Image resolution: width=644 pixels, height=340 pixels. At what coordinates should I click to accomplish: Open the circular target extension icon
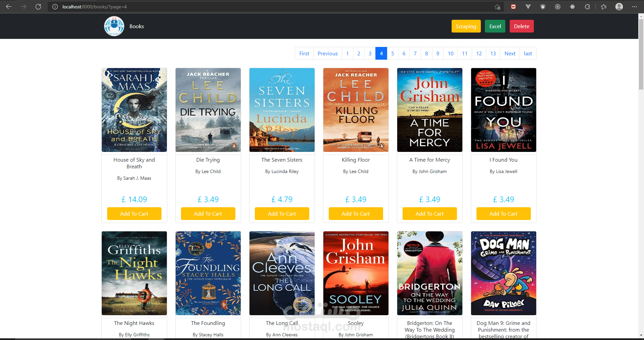(x=558, y=7)
